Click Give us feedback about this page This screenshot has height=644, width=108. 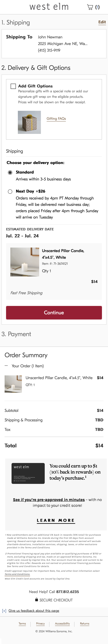34,616
